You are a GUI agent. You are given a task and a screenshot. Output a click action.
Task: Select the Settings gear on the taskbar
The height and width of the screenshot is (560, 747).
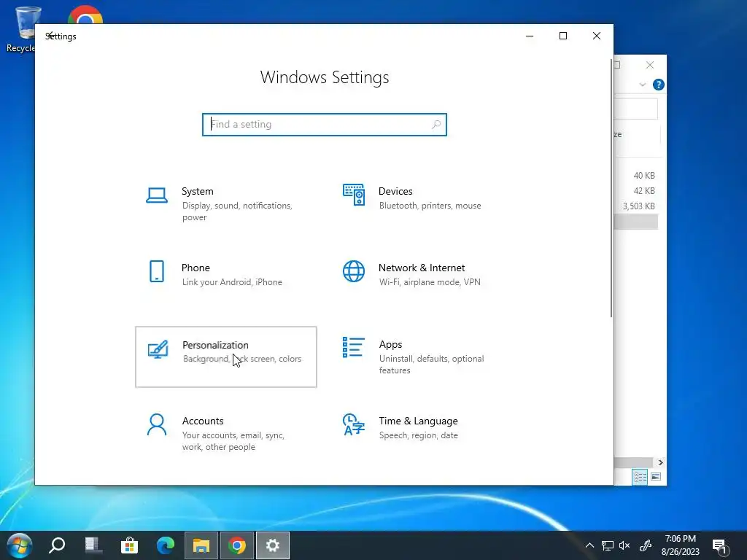point(273,545)
